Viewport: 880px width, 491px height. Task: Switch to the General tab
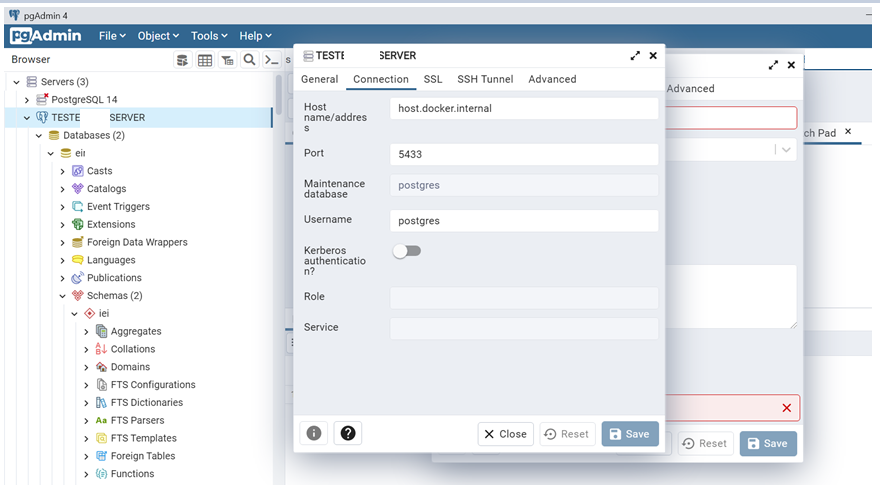tap(319, 79)
